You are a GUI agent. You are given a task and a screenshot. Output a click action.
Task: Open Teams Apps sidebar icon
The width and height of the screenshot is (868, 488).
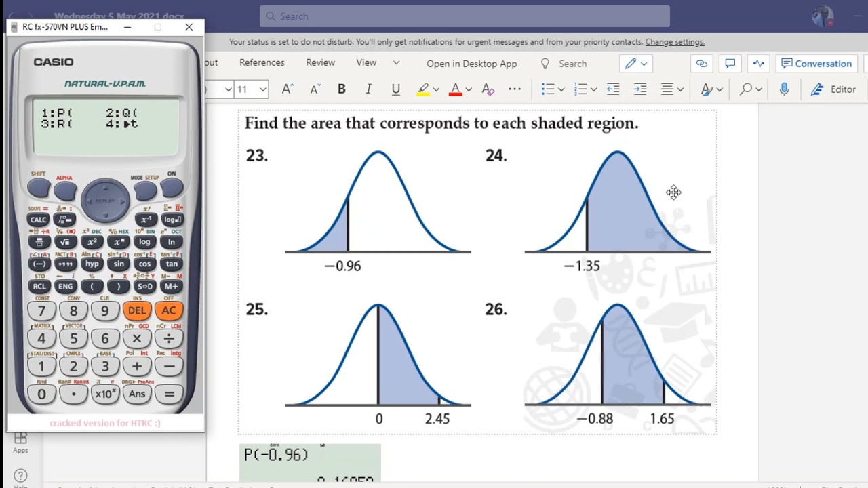tap(20, 443)
